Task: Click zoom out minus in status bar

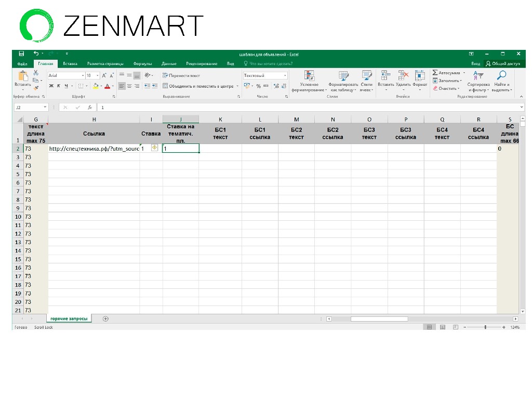Action: pyautogui.click(x=465, y=327)
